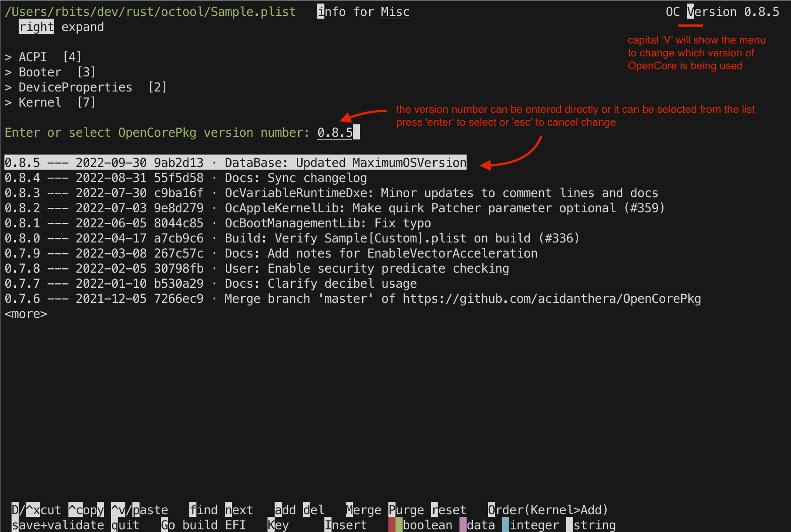Trigger Merge operation
Viewport: 791px width, 532px height.
pos(363,509)
